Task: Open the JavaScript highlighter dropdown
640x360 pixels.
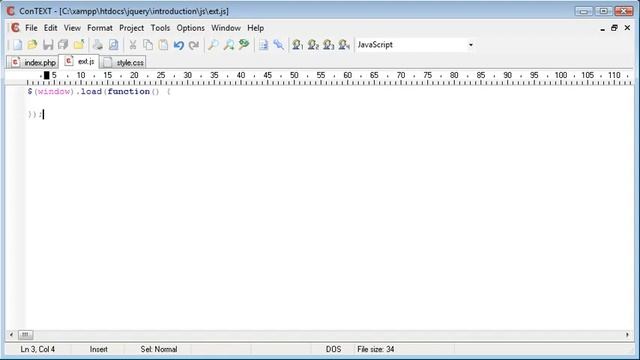Action: click(x=471, y=45)
